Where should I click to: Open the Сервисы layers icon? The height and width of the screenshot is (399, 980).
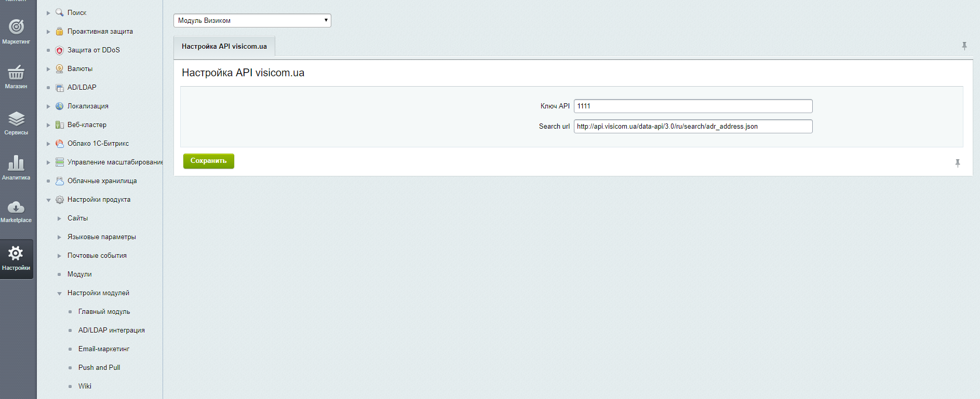tap(16, 119)
